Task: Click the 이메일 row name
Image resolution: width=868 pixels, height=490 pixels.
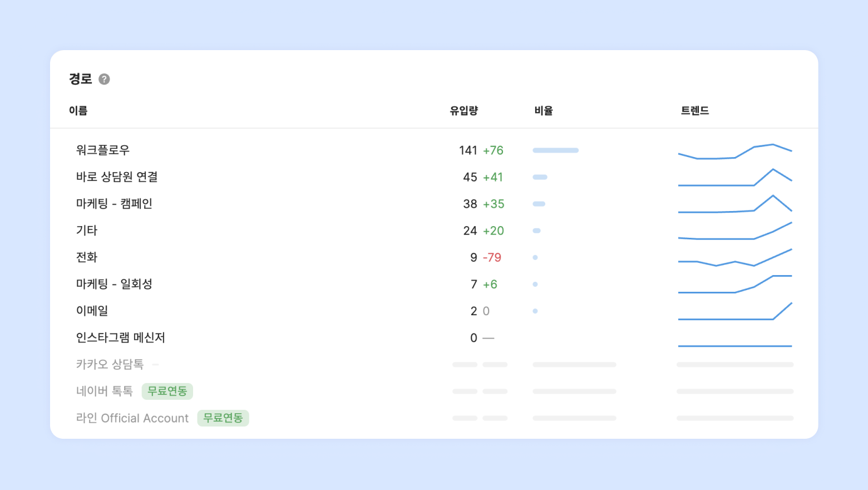Action: 92,311
